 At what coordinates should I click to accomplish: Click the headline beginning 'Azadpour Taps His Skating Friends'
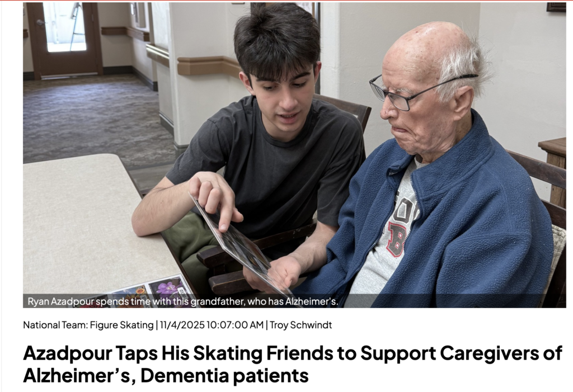[292, 364]
